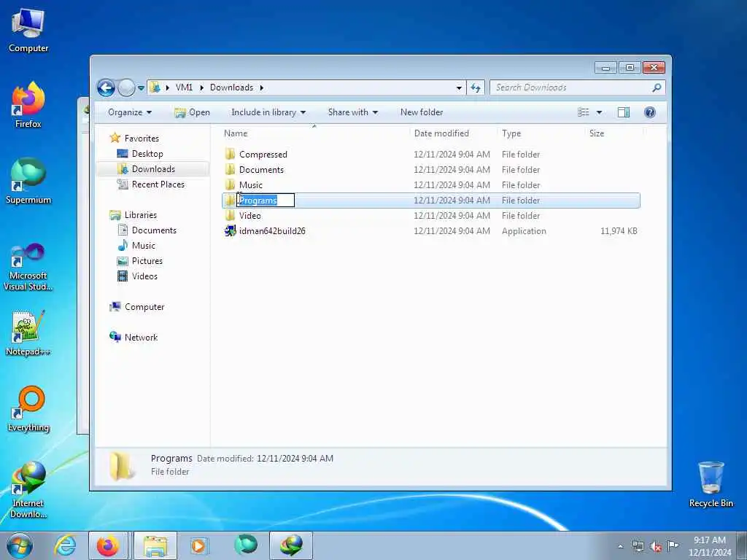Select Recent Places under Favorites
The image size is (747, 560).
[x=158, y=184]
